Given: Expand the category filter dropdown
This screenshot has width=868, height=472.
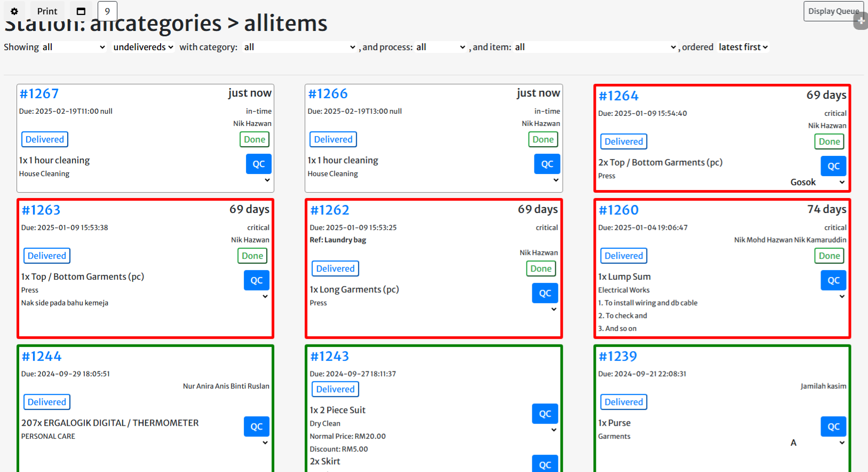Looking at the screenshot, I should pyautogui.click(x=299, y=47).
